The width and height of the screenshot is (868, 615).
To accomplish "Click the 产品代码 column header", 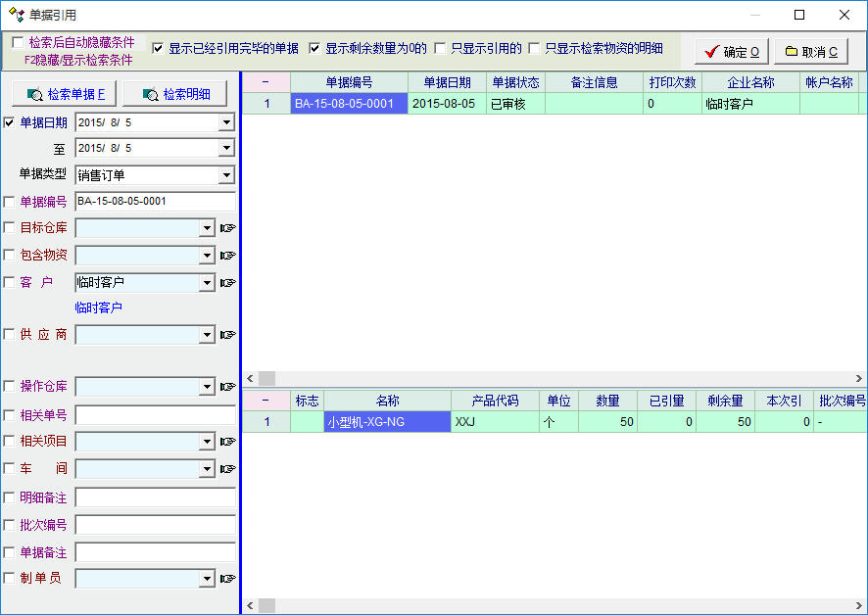I will click(495, 401).
